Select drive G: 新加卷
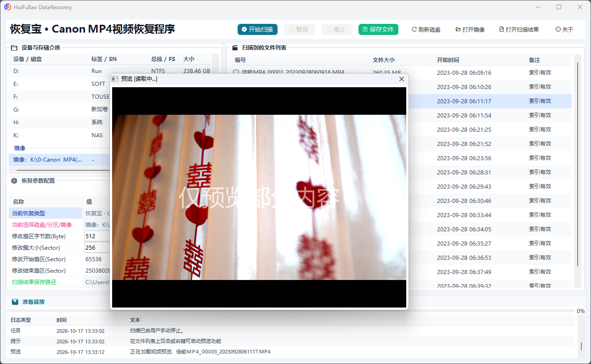This screenshot has width=591, height=364. pos(60,110)
